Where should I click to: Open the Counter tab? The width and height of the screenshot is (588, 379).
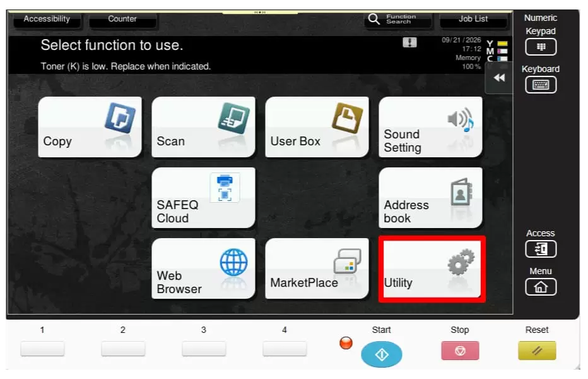(122, 19)
